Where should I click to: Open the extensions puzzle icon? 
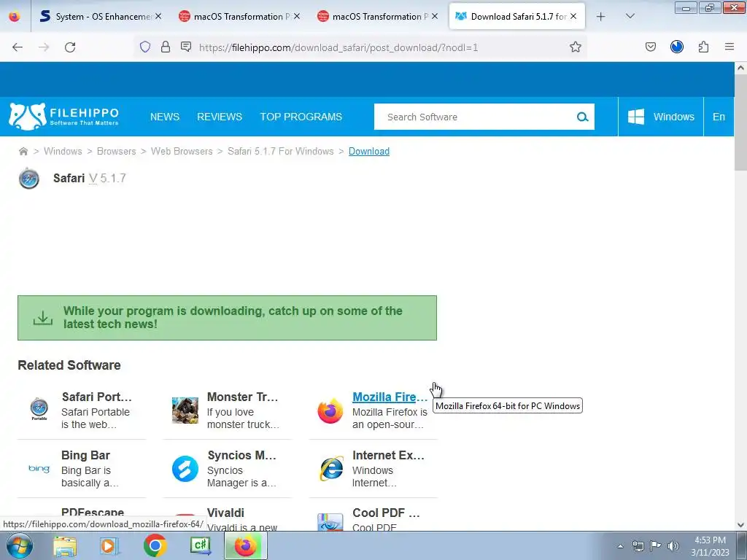[703, 47]
